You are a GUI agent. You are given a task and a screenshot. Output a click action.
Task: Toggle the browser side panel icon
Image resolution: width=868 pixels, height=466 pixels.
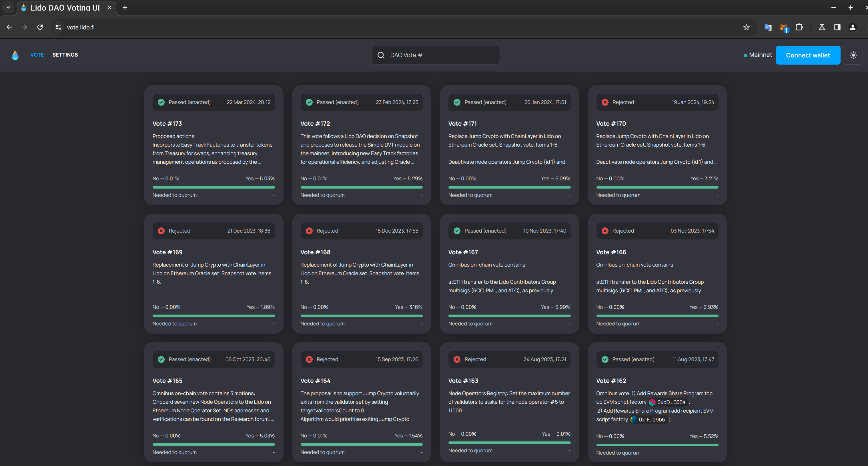pyautogui.click(x=837, y=27)
